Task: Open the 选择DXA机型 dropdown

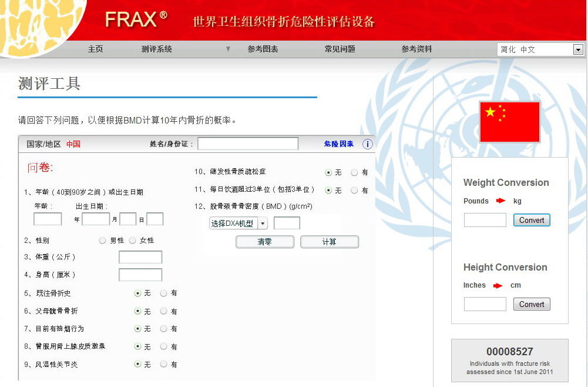Action: [238, 223]
